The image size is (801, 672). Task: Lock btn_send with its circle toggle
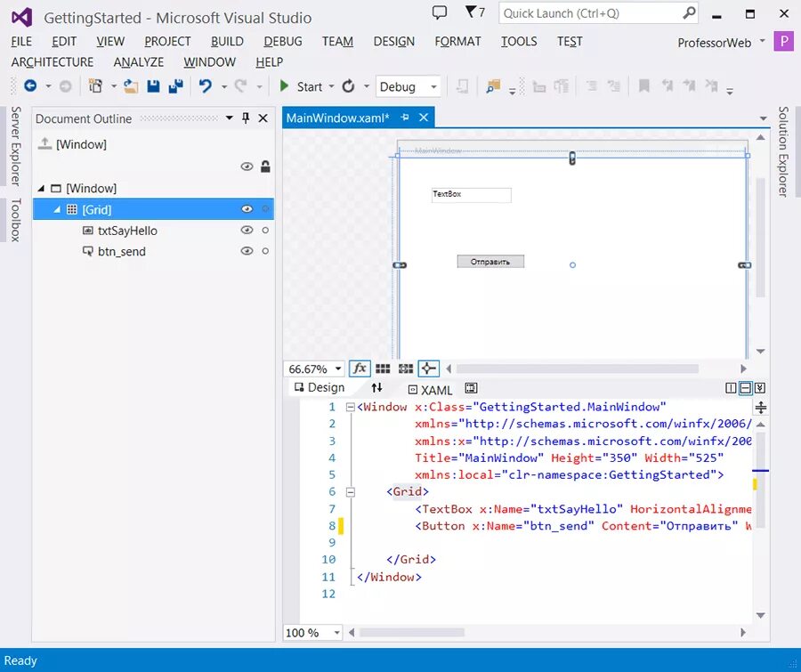265,251
